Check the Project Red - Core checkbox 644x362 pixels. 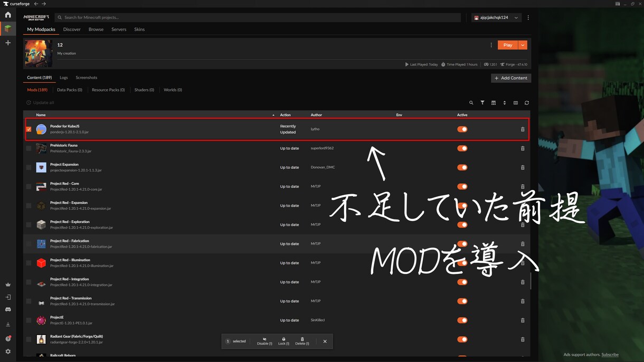coord(29,186)
